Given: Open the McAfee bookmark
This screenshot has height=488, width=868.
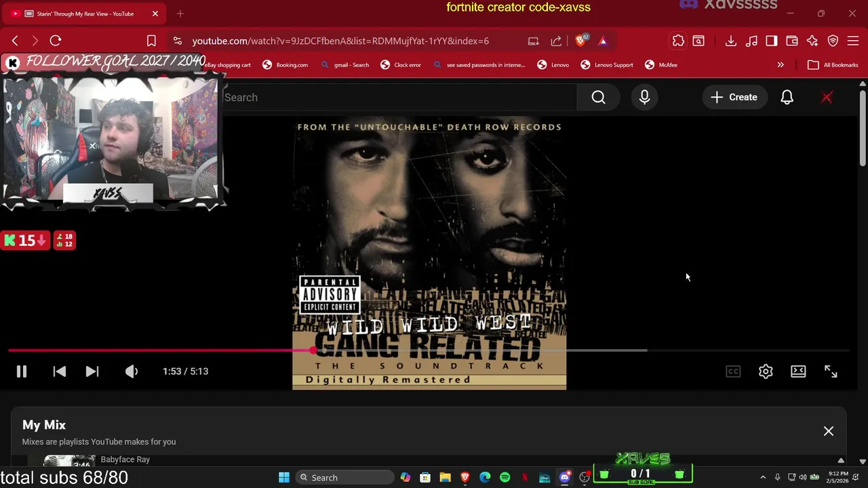Looking at the screenshot, I should pos(661,65).
